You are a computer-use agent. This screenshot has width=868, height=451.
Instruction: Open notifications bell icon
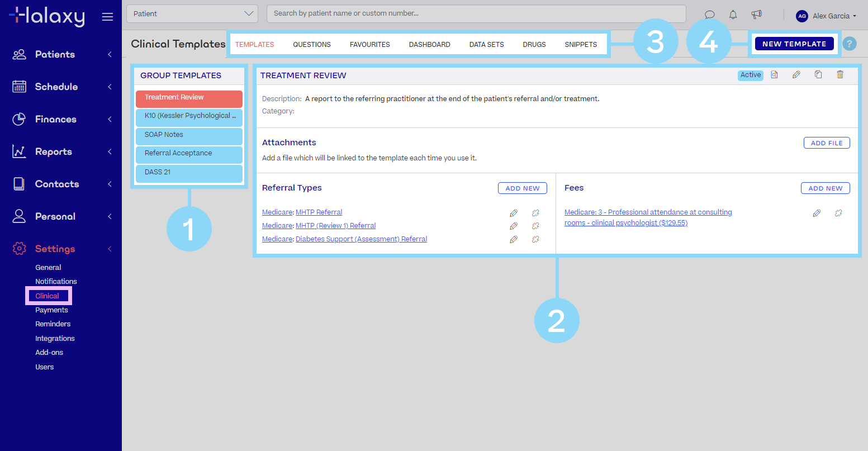click(x=733, y=15)
